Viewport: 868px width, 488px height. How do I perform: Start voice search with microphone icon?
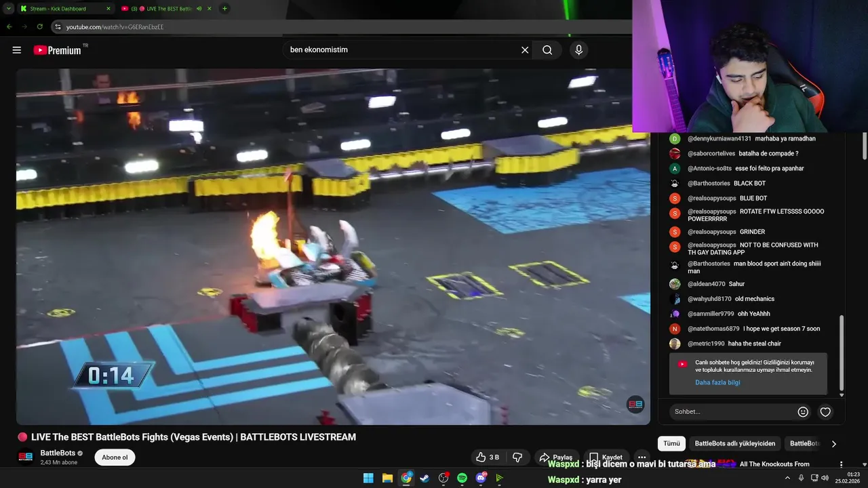[x=578, y=50]
